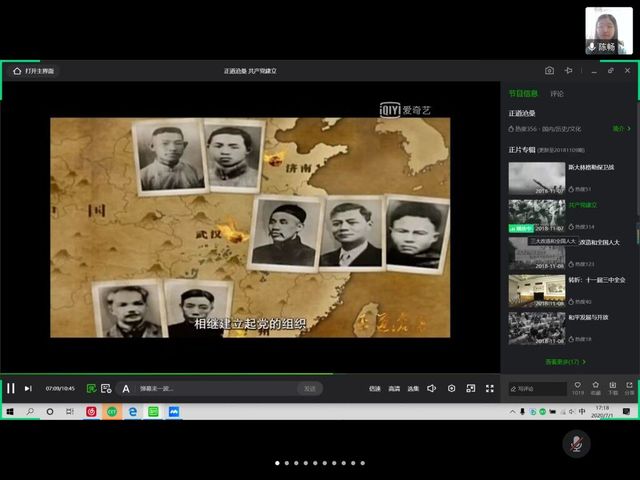Toggle picture-in-picture mini player

[x=471, y=388]
